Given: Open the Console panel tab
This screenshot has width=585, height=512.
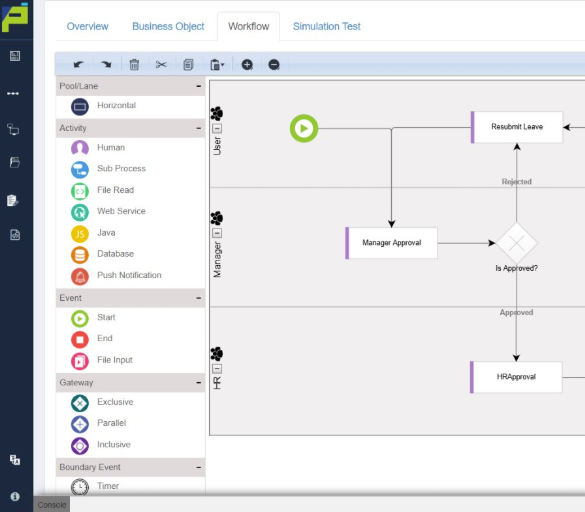Looking at the screenshot, I should [52, 505].
